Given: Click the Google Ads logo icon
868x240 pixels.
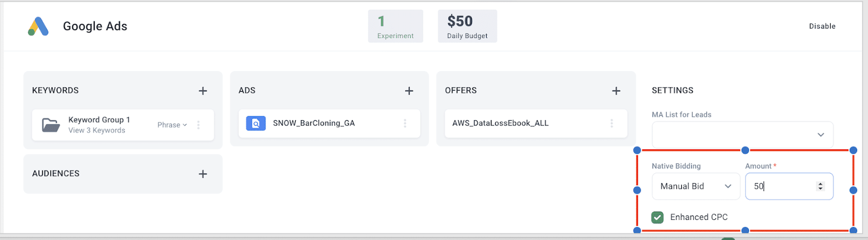Looking at the screenshot, I should click(x=39, y=26).
